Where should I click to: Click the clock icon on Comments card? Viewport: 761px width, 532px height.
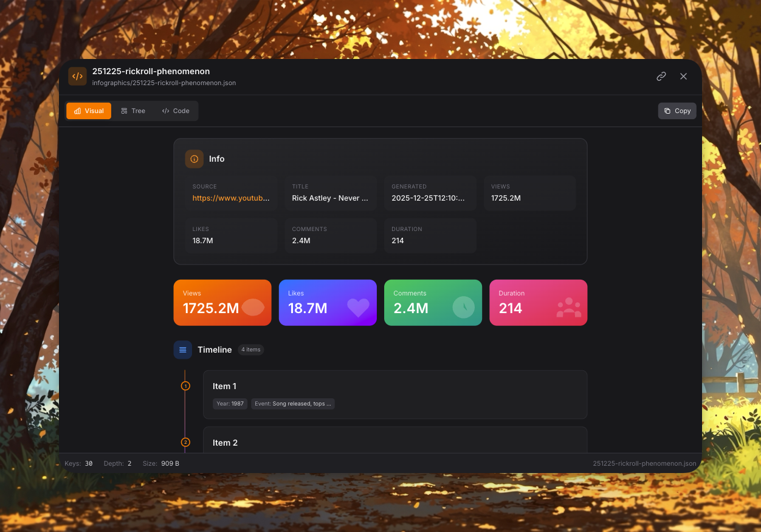tap(463, 307)
